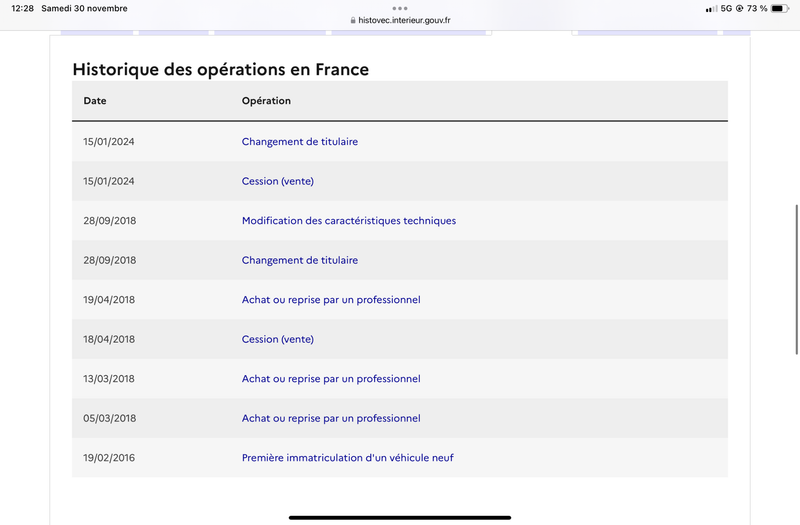Image resolution: width=800 pixels, height=525 pixels.
Task: Open Changement de titulaire dated 28/09/2018
Action: point(299,260)
